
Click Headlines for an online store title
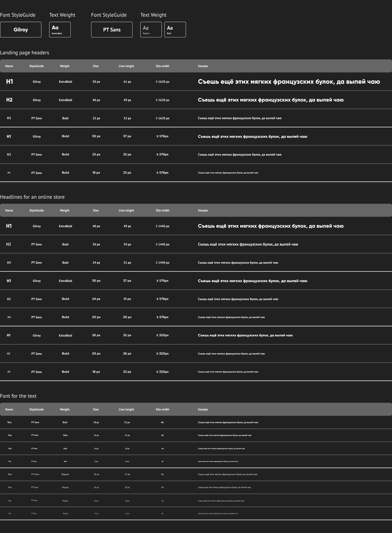(x=32, y=197)
